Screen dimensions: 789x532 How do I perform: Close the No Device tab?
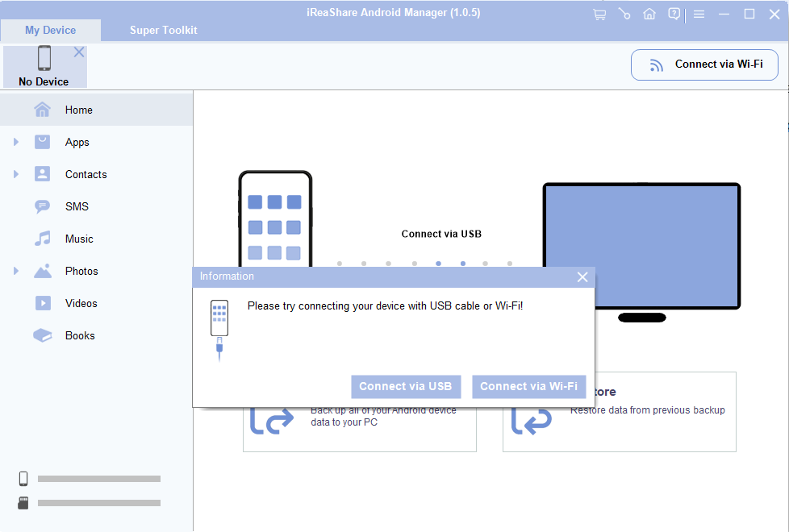[78, 52]
